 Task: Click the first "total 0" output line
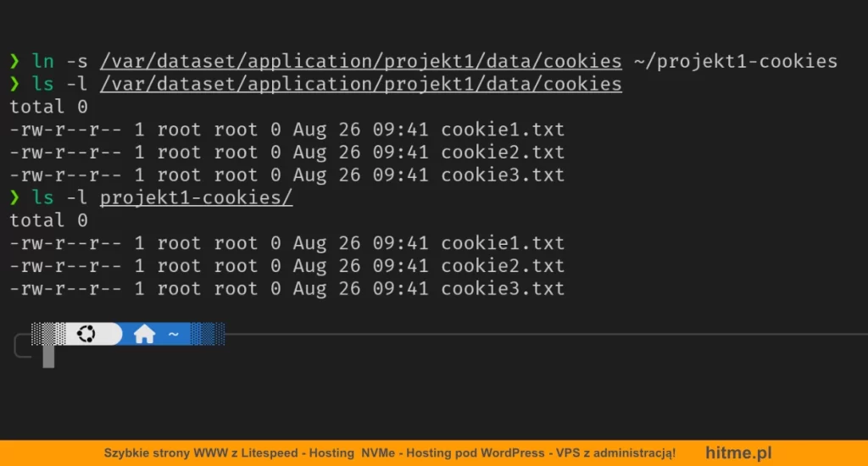tap(48, 107)
